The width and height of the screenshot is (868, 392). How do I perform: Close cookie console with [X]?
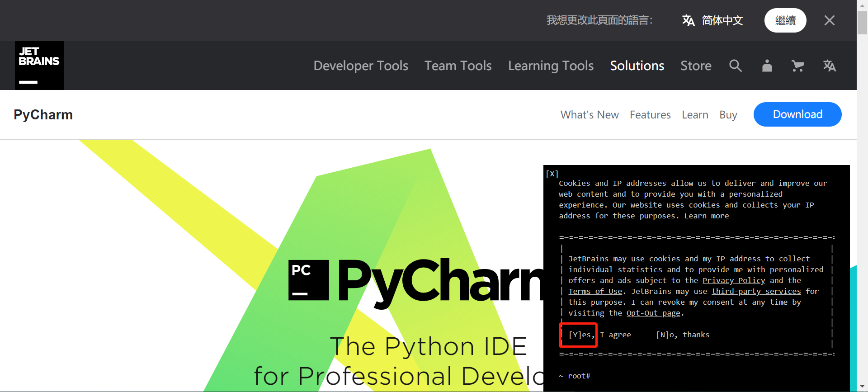[552, 174]
